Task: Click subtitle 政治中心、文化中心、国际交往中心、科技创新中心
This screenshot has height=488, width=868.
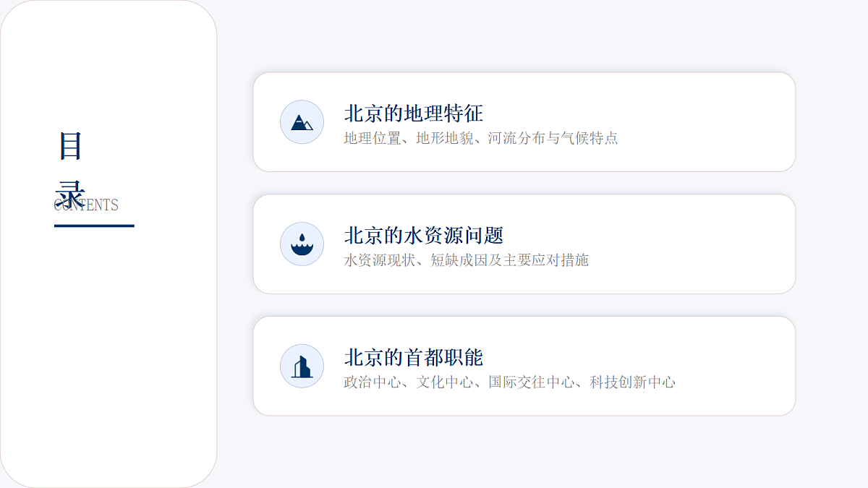Action: [x=510, y=382]
